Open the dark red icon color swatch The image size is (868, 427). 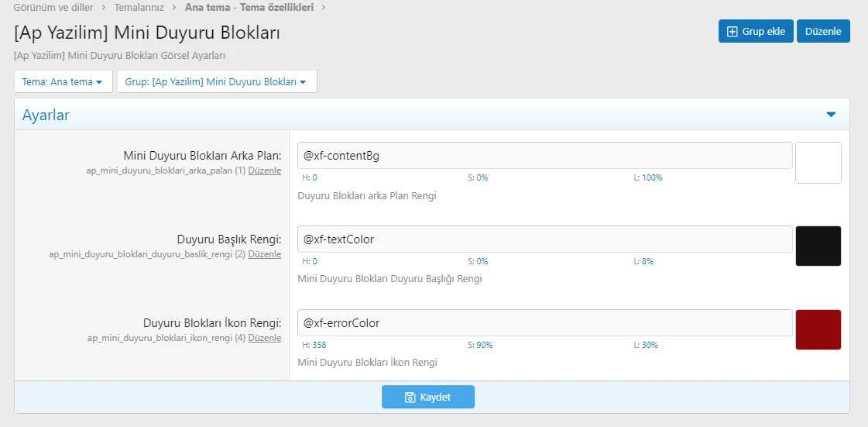[818, 330]
